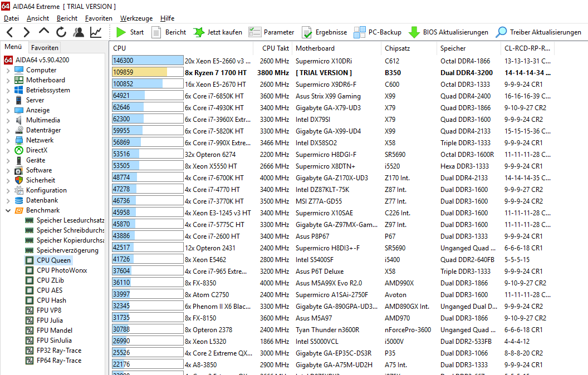The width and height of the screenshot is (588, 375).
Task: Sort by CPU column header
Action: [x=181, y=48]
